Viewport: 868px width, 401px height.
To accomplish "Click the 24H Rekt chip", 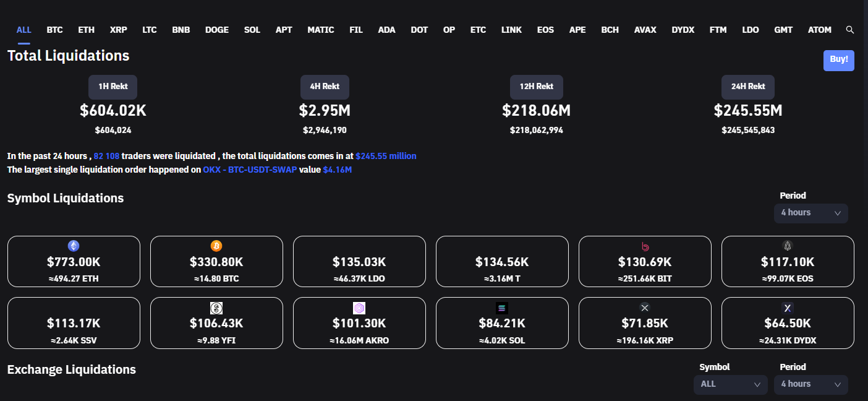I will (x=747, y=87).
